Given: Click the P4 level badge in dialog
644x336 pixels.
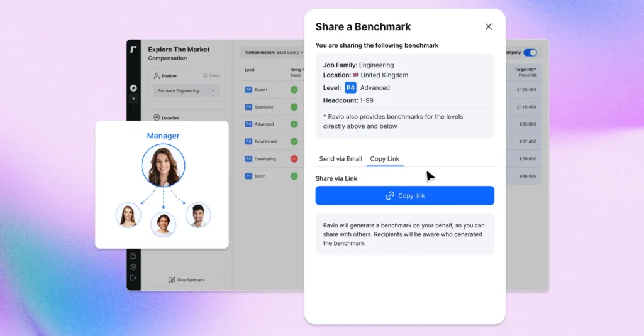Looking at the screenshot, I should point(350,88).
